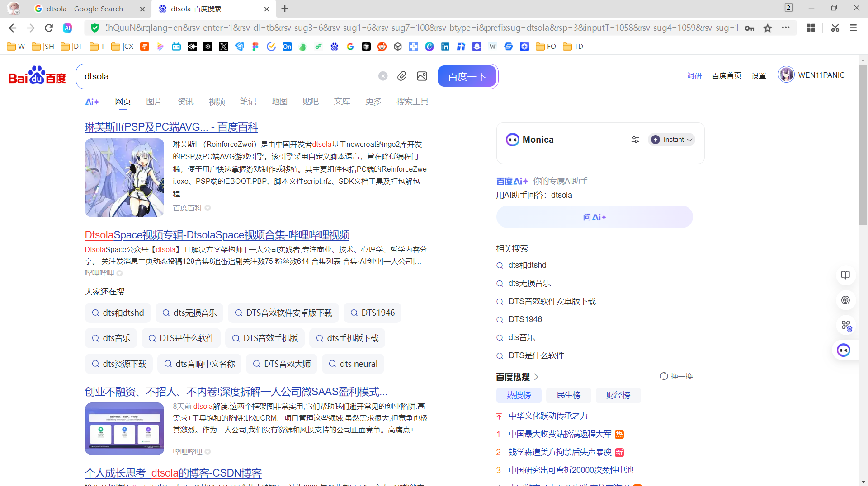Reload the current page
This screenshot has height=486, width=868.
click(x=49, y=28)
